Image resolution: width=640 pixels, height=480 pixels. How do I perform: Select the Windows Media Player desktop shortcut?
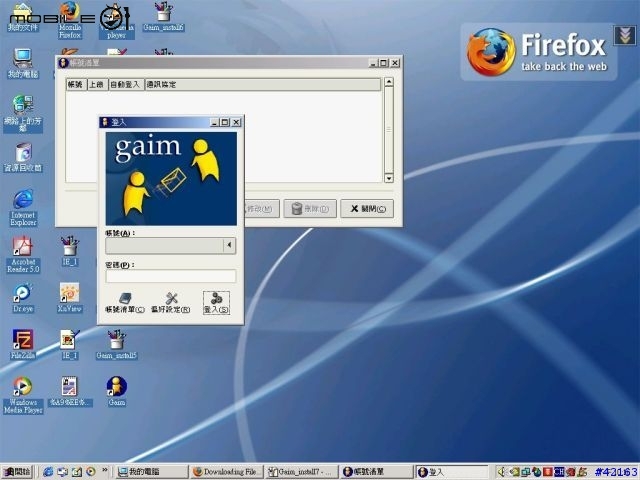click(23, 395)
